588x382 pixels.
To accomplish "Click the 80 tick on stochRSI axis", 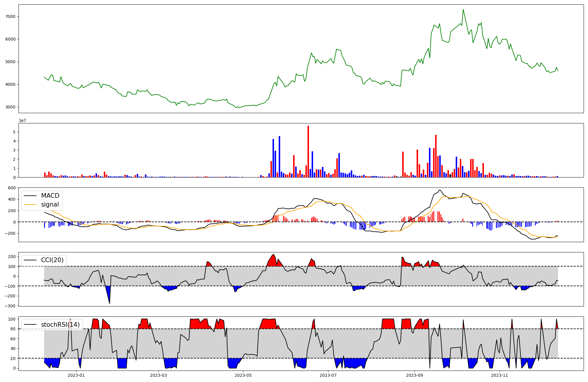I will point(13,329).
